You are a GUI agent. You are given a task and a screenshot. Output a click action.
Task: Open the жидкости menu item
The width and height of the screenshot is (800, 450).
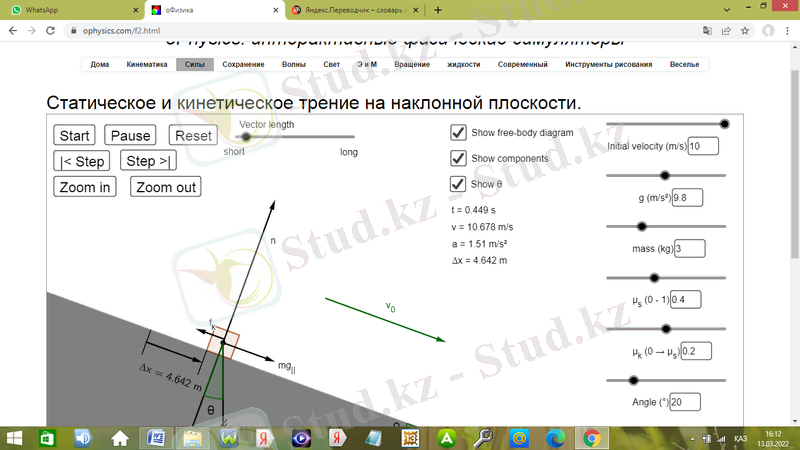[x=464, y=64]
